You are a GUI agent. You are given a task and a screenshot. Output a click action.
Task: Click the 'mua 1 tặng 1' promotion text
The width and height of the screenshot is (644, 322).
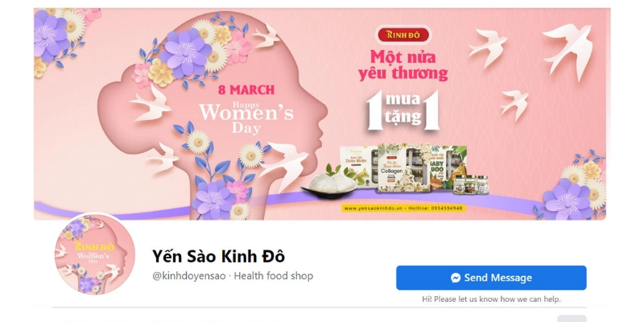pos(403,110)
